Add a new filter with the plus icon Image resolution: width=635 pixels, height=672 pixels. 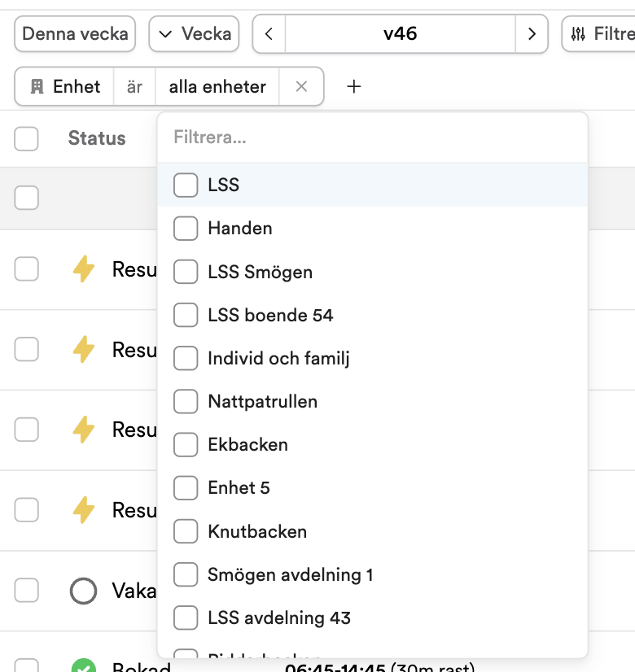354,86
